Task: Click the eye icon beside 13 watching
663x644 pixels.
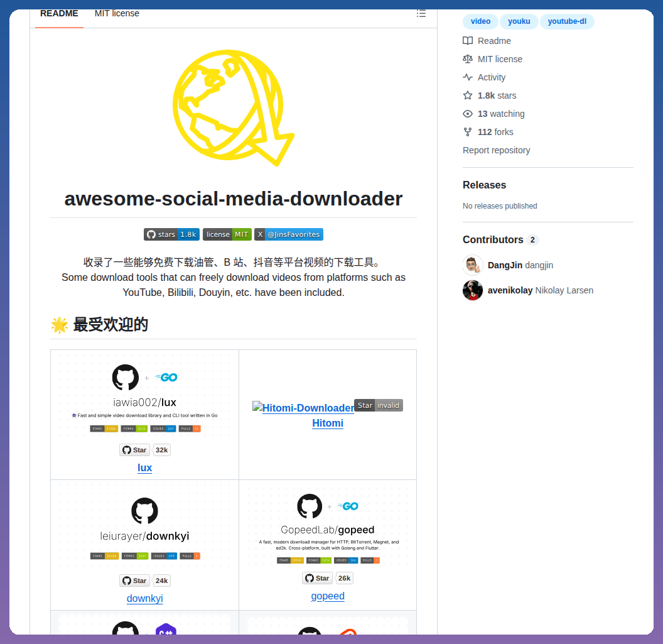Action: pyautogui.click(x=468, y=113)
